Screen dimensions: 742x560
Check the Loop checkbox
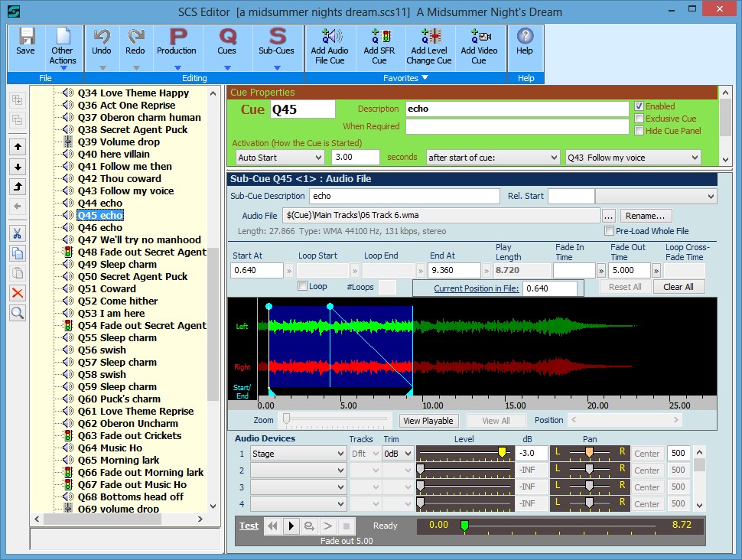point(303,286)
